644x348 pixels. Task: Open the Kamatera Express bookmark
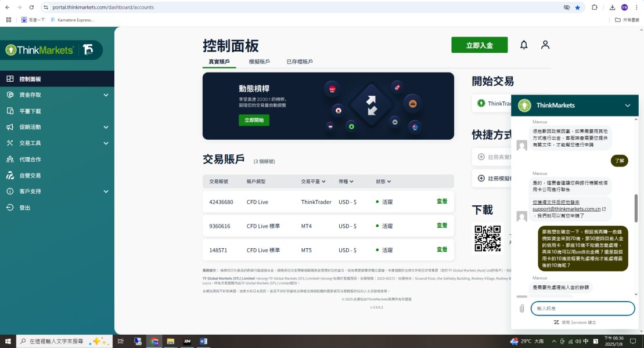pos(72,20)
